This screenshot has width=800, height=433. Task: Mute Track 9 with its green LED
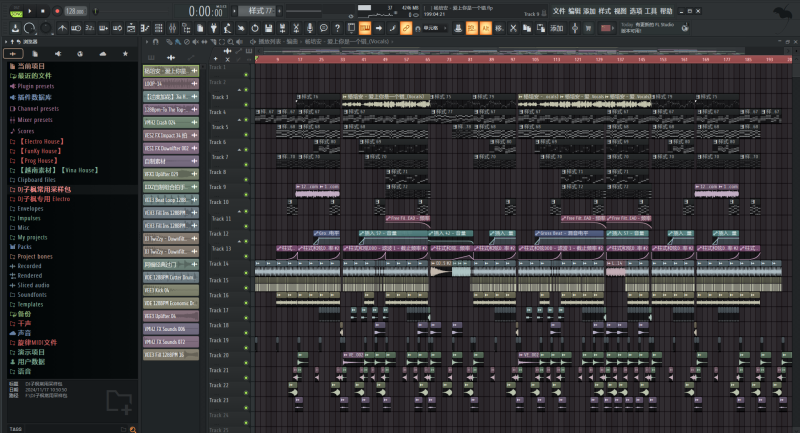coord(246,195)
